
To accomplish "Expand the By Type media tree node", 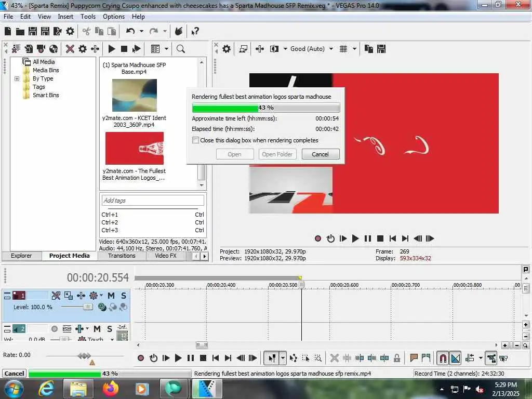I will pyautogui.click(x=17, y=79).
